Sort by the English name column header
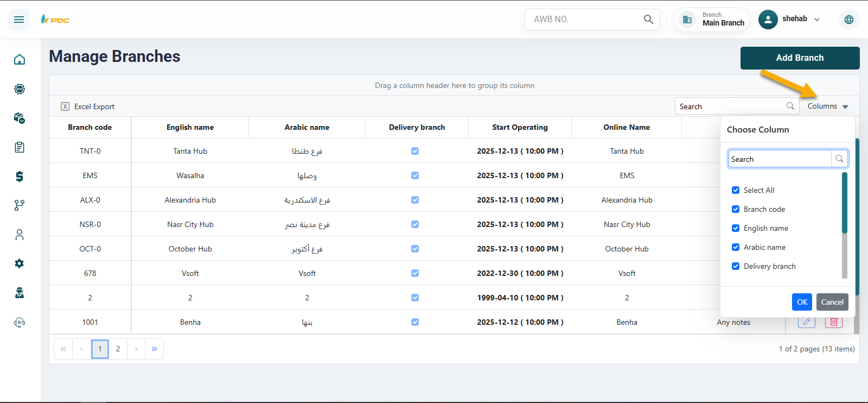The width and height of the screenshot is (868, 403). [190, 127]
